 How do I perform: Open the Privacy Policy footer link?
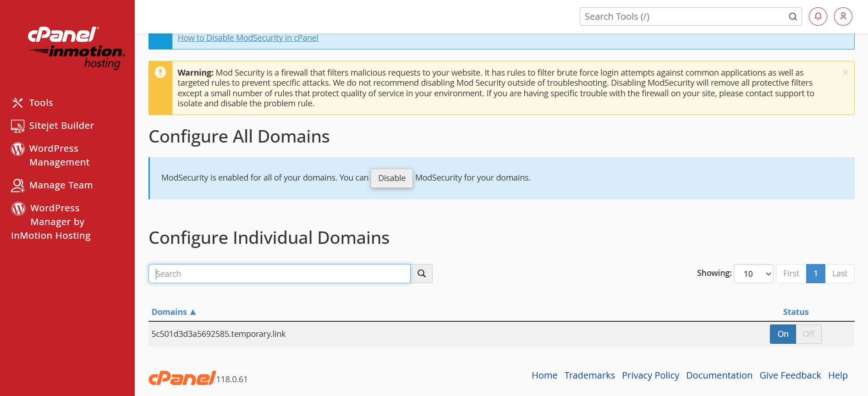(x=650, y=375)
